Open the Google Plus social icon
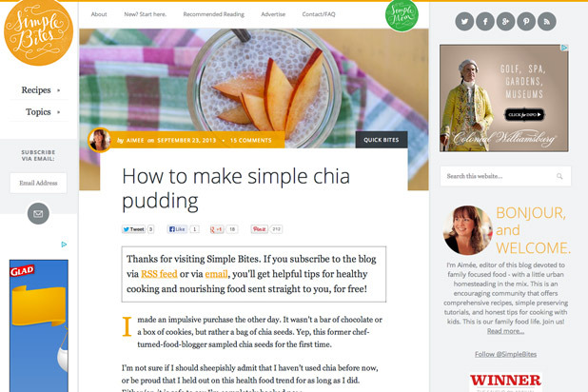 pos(505,21)
